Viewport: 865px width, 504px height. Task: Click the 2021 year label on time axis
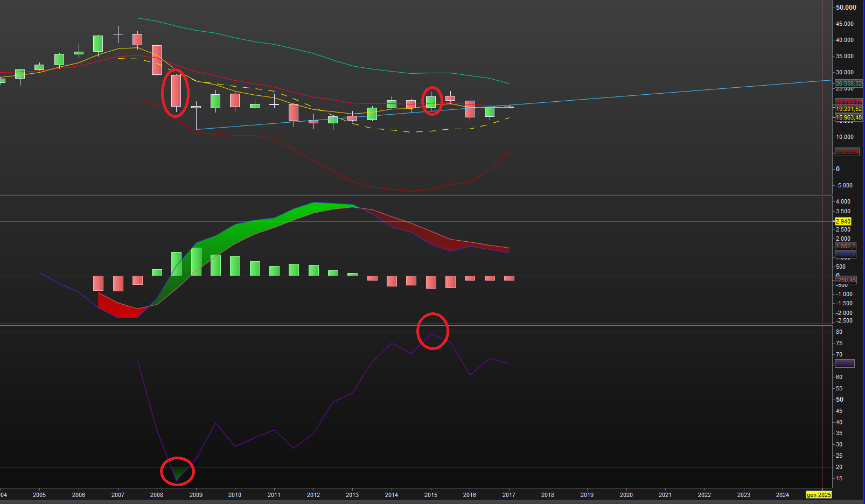pos(665,495)
